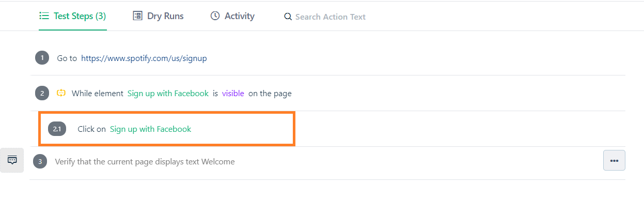Open the Activity tab
Image resolution: width=644 pixels, height=198 pixels.
[x=232, y=16]
